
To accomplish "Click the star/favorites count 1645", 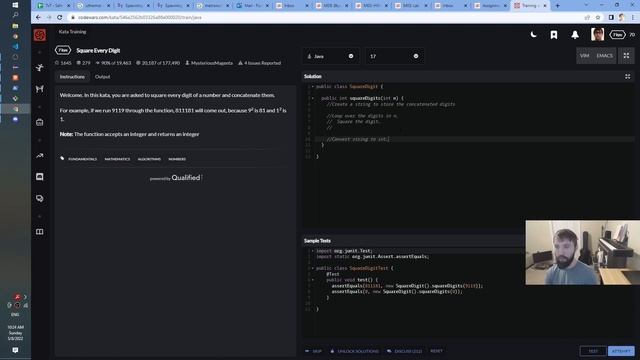I will (x=63, y=63).
